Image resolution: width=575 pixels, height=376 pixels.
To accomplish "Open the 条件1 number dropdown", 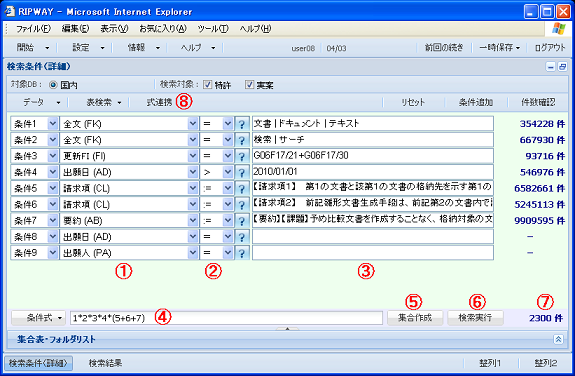I will point(53,124).
